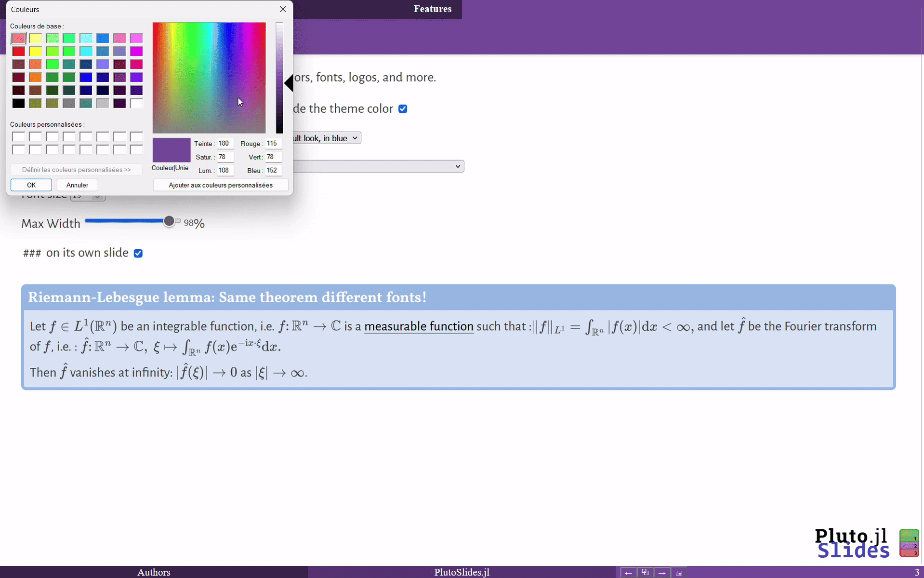
Task: Select first empty custom color slot
Action: (18, 137)
